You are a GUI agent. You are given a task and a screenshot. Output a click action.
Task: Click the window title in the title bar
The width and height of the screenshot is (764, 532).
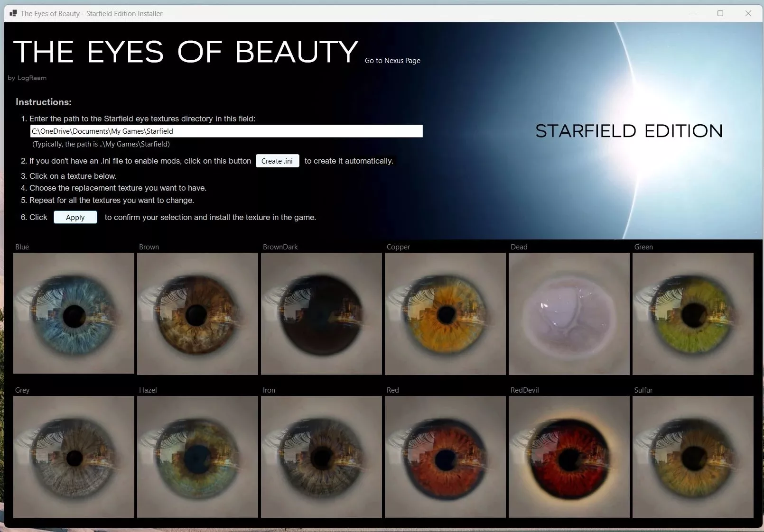point(92,14)
